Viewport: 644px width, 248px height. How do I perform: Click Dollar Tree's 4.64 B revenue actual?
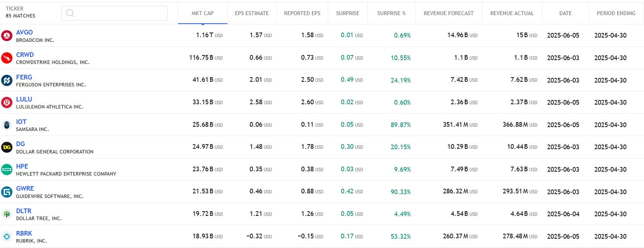coord(524,214)
